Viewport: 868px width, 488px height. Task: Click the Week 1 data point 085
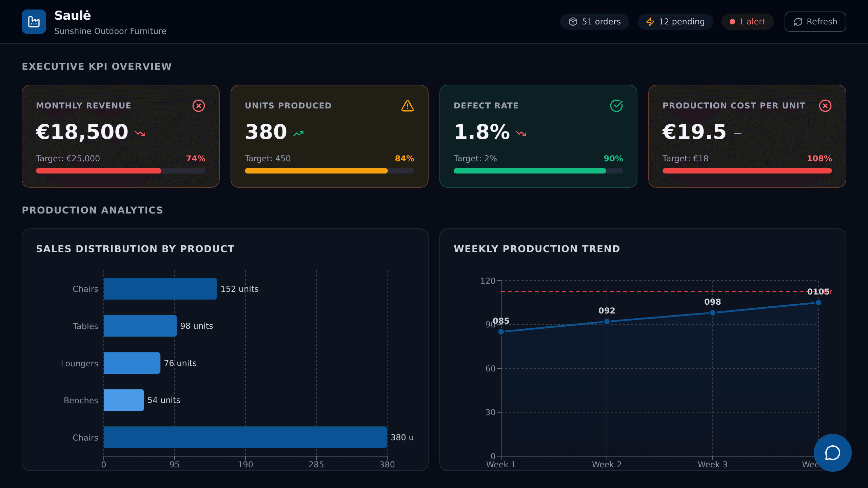501,332
